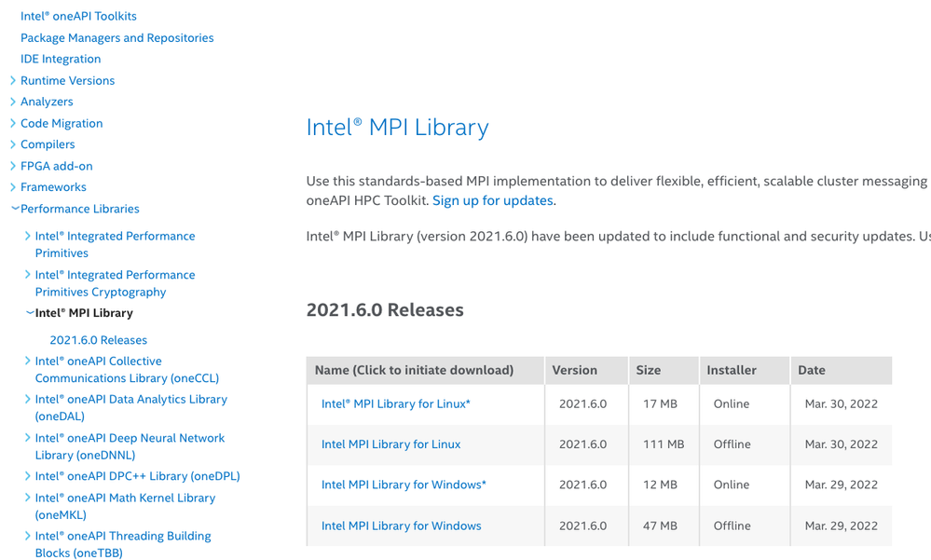Expand the Compilers sidebar chevron

(x=13, y=144)
